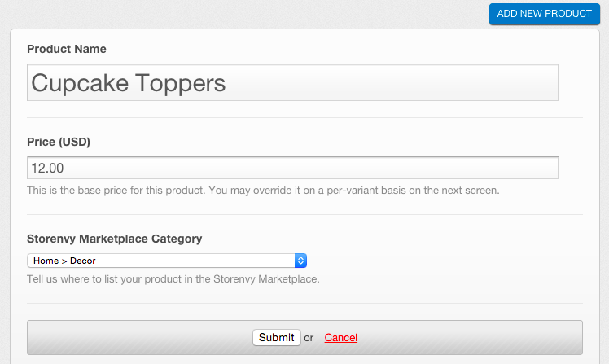
Task: Click the Storenvy Marketplace Category label
Action: (115, 239)
